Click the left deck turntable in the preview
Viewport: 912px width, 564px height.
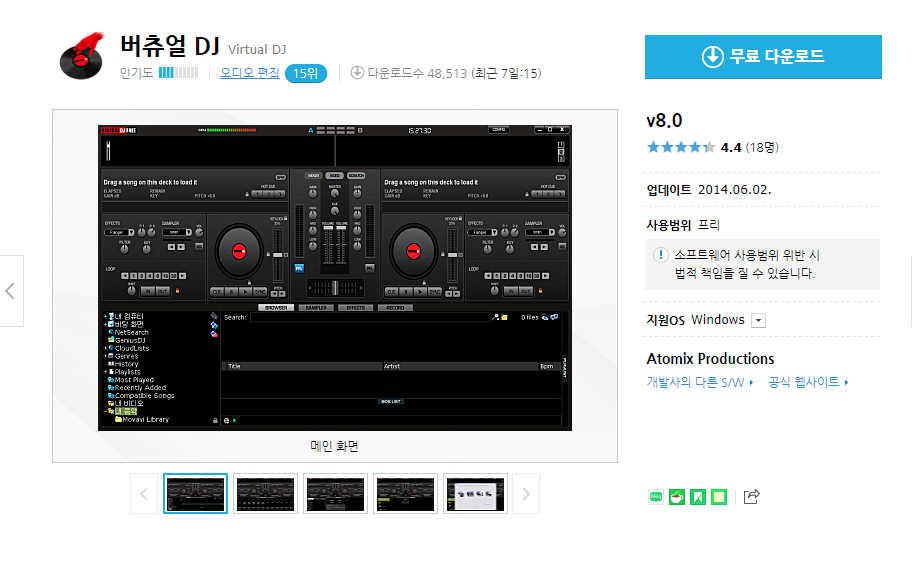click(239, 252)
